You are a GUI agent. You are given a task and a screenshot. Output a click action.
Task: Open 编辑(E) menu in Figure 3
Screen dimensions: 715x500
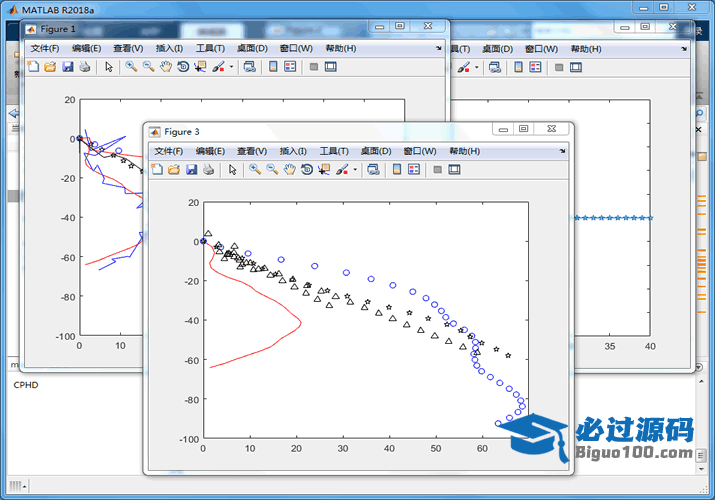point(210,151)
